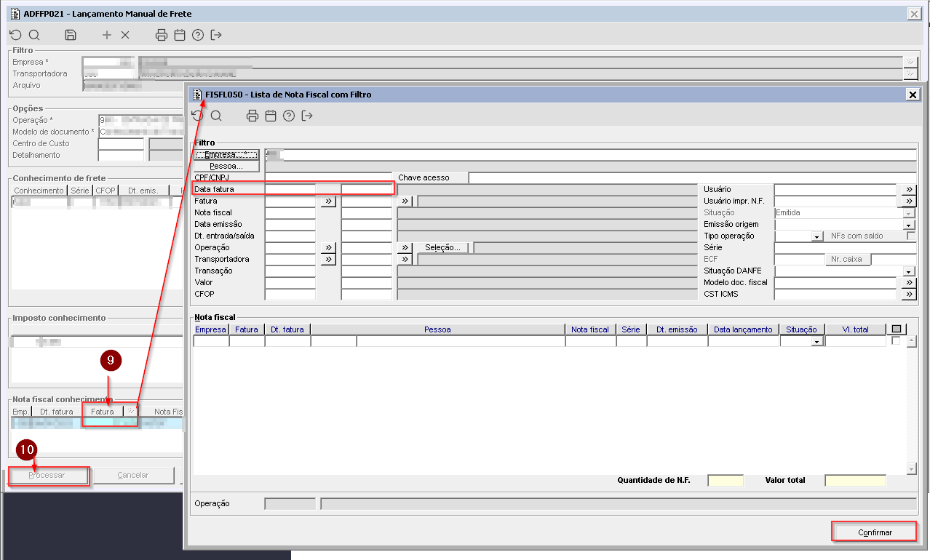
Task: Click Nota fiscal column header in grid
Action: coord(589,329)
